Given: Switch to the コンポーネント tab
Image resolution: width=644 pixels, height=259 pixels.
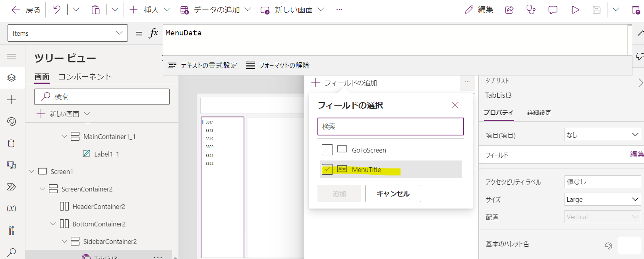Looking at the screenshot, I should pos(85,77).
